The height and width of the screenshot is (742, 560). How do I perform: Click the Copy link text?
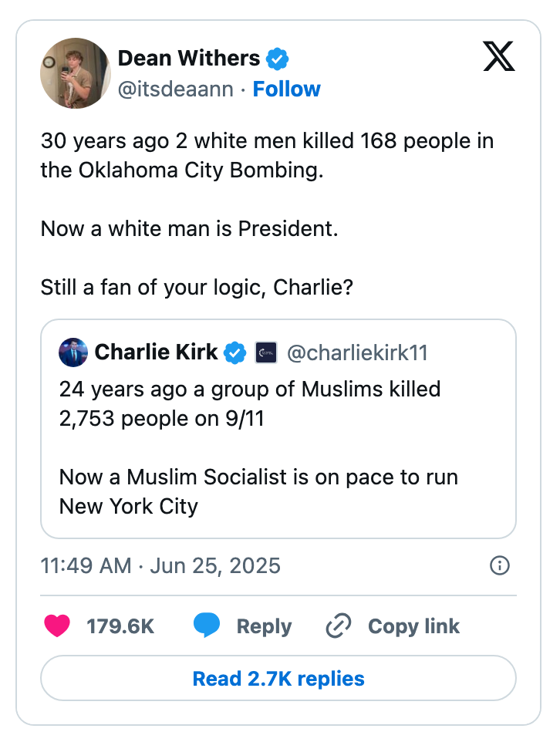tap(413, 626)
